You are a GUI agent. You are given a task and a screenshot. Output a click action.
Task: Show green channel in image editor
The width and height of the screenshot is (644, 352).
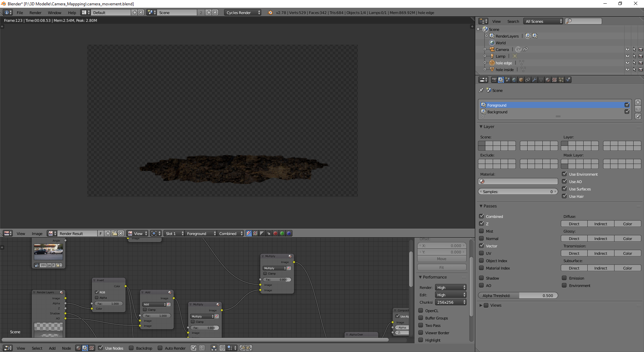(282, 233)
